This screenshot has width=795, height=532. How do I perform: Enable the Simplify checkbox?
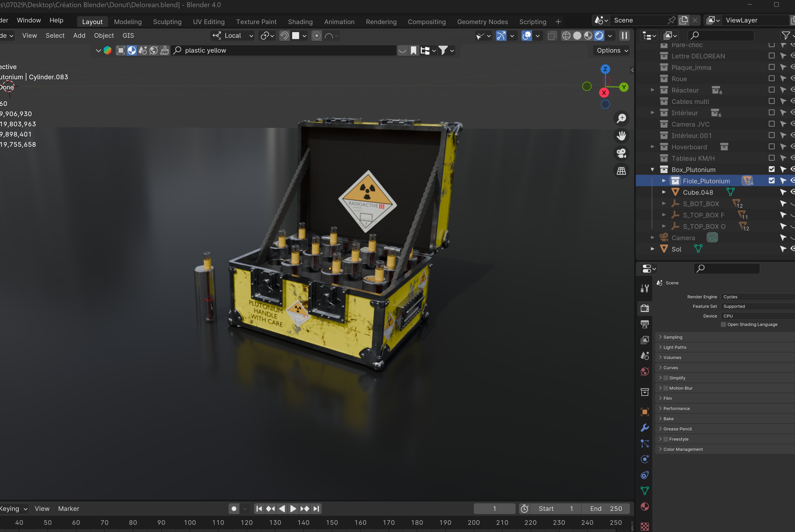(x=666, y=378)
